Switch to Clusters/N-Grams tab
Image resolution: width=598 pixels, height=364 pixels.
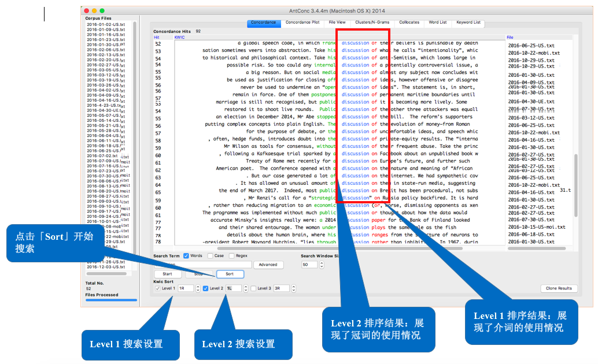tap(372, 23)
